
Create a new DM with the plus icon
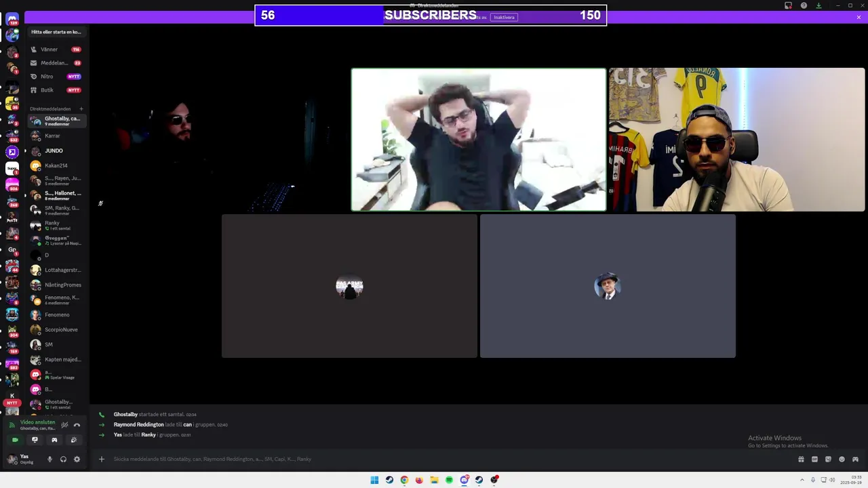click(x=81, y=108)
